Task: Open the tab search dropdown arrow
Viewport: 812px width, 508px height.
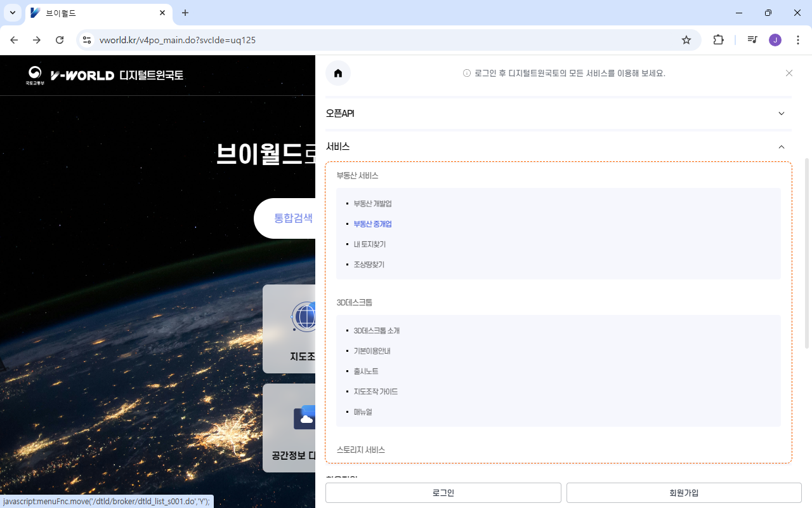Action: (12, 13)
